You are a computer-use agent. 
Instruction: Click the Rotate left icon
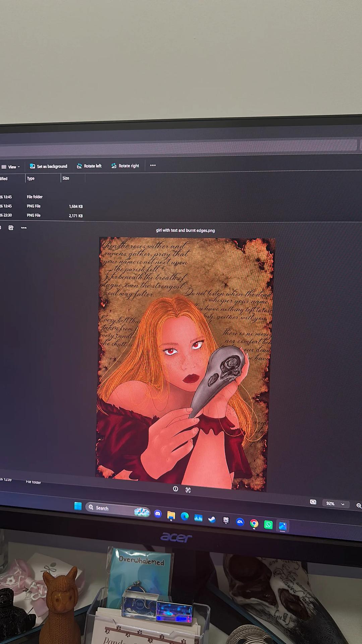coord(79,166)
